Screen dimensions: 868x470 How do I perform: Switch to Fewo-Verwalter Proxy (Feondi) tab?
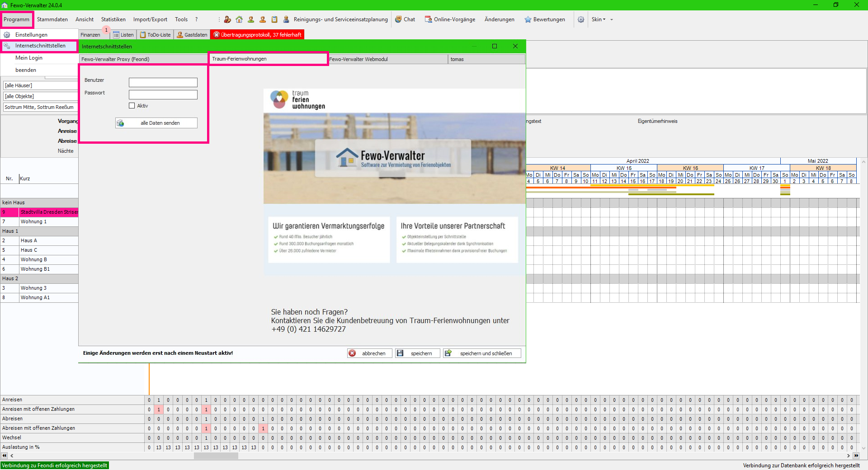[143, 59]
